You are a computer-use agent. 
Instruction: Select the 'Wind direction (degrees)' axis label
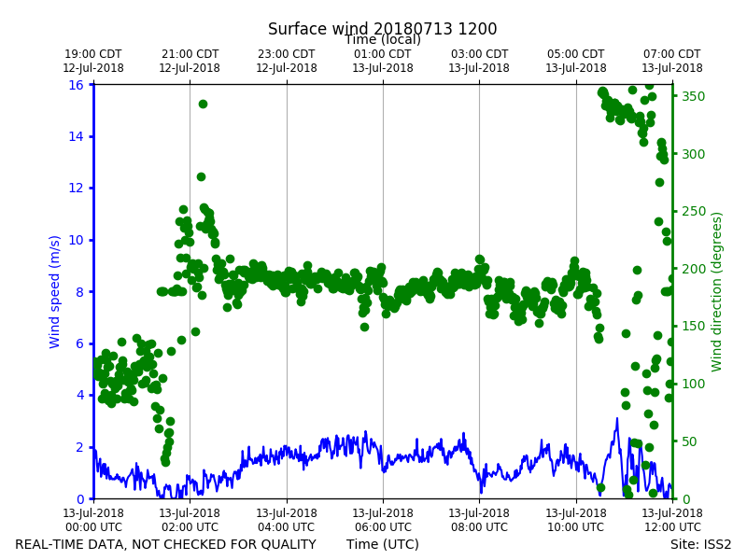point(716,292)
